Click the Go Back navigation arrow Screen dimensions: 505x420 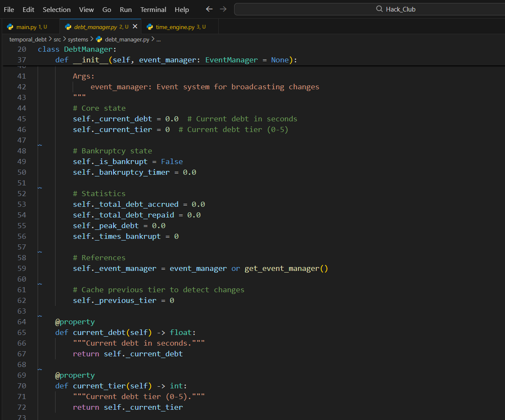point(209,9)
